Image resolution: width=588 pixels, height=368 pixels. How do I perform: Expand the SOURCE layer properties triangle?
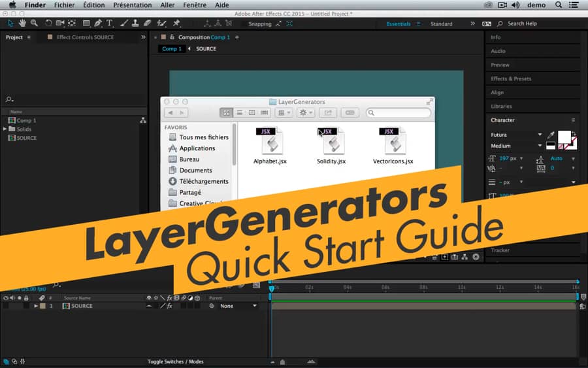click(36, 306)
